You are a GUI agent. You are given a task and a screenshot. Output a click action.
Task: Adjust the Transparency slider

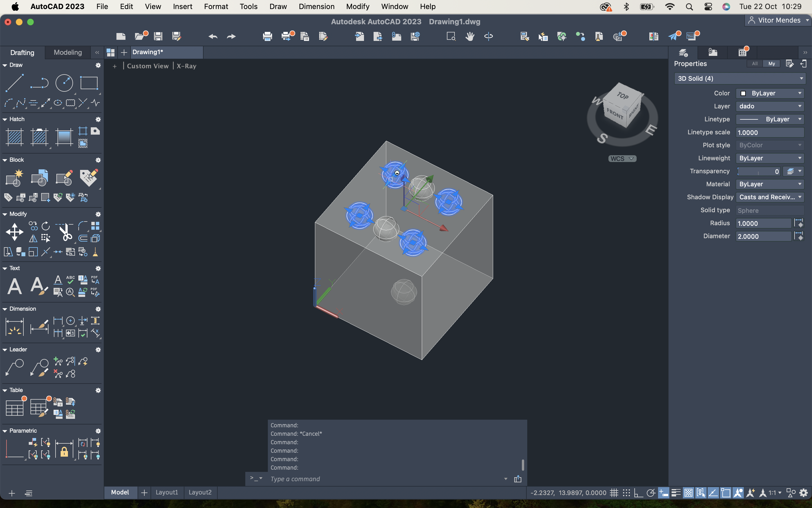(759, 171)
